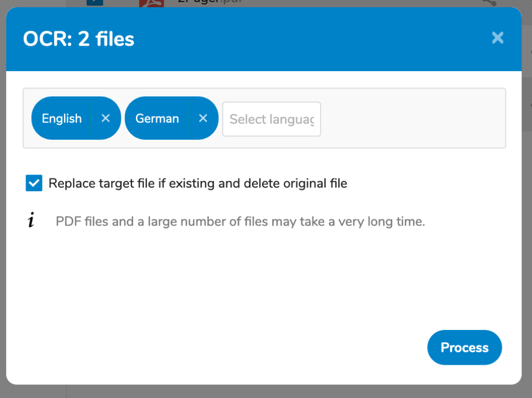Screen dimensions: 532x398
Task: Click the 'OCR: 2 files' dialog title
Action: (x=78, y=39)
